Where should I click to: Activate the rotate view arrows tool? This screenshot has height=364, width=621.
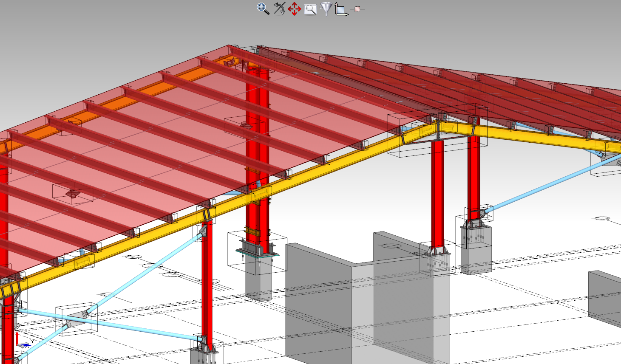(x=279, y=8)
